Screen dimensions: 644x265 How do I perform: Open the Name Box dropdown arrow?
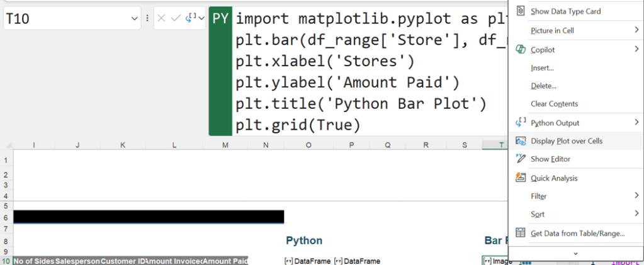[x=135, y=20]
